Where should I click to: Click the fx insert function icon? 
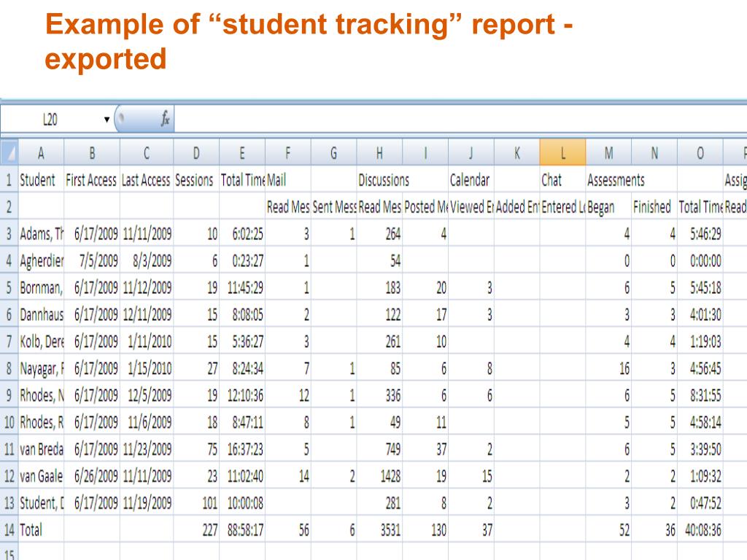click(166, 119)
